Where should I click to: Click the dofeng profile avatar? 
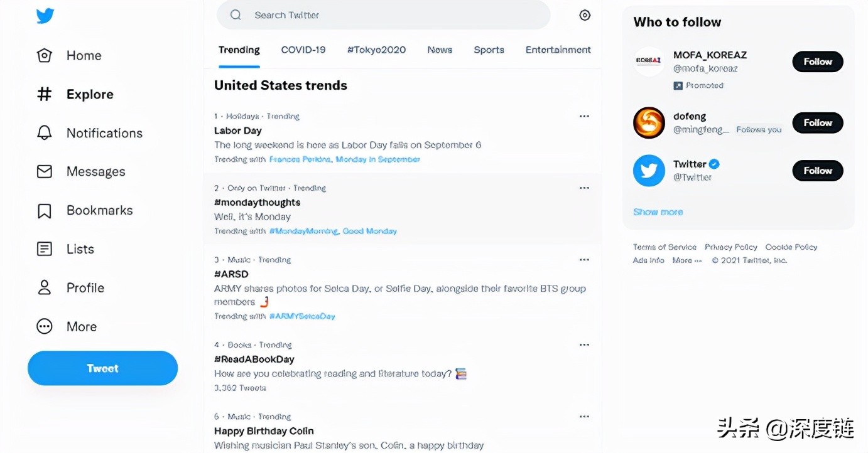649,122
